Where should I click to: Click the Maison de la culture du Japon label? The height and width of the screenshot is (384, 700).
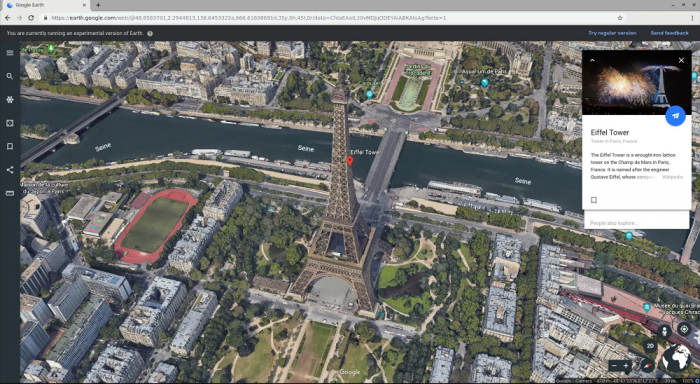click(45, 188)
